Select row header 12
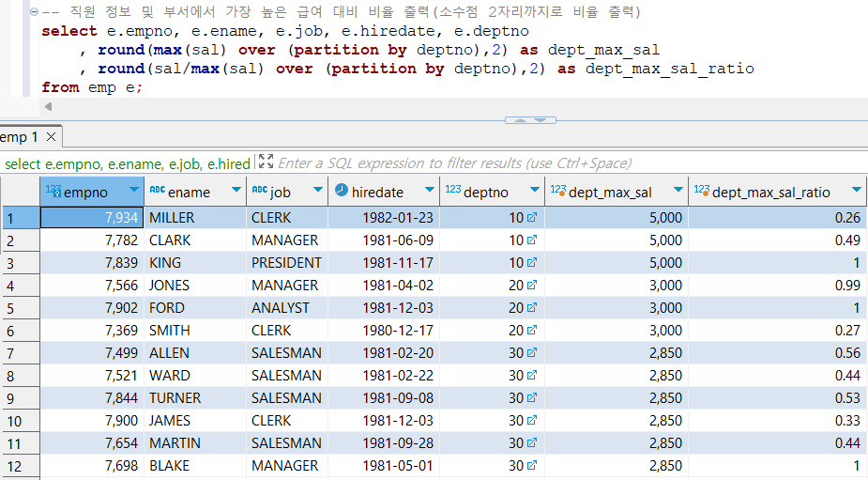The image size is (868, 480). click(x=21, y=466)
